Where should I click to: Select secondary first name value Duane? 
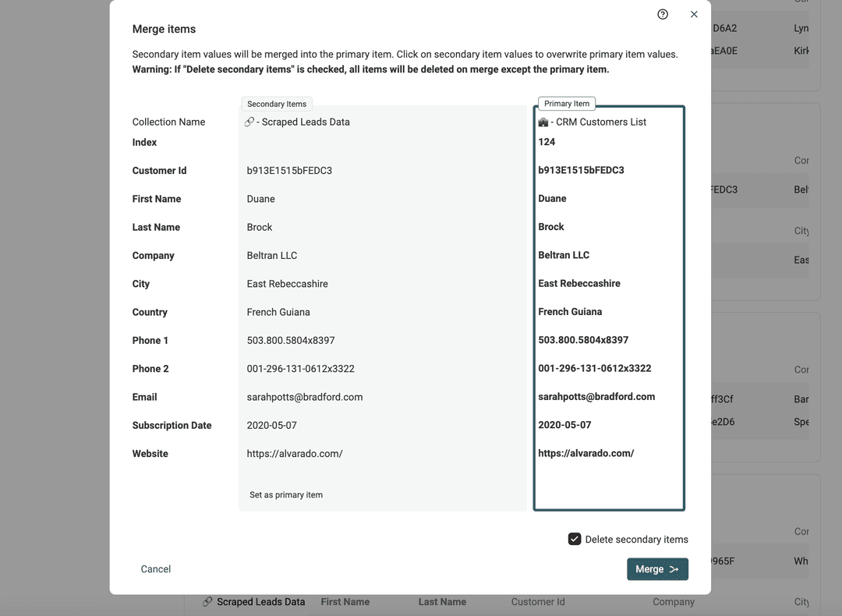(x=260, y=199)
